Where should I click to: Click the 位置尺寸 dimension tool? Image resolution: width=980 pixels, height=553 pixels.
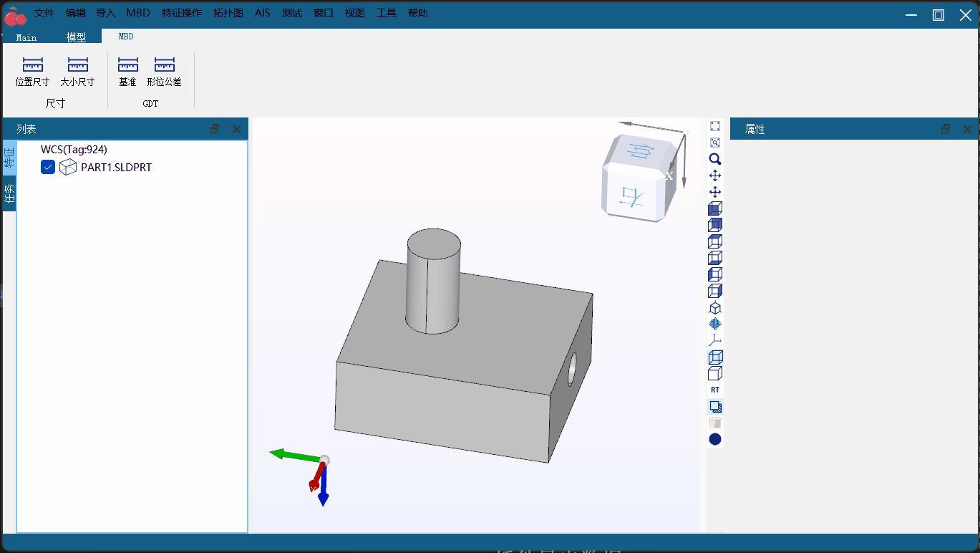point(32,72)
